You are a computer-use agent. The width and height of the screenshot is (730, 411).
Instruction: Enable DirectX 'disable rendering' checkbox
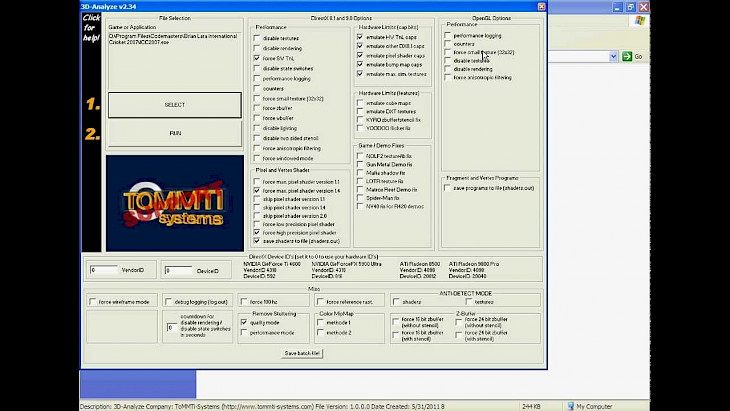tap(257, 48)
